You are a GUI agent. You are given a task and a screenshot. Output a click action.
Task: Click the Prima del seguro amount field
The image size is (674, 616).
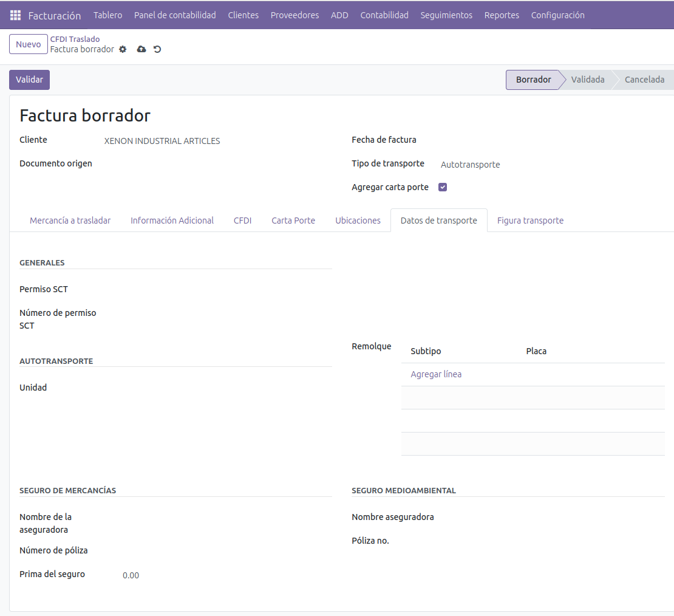219,575
